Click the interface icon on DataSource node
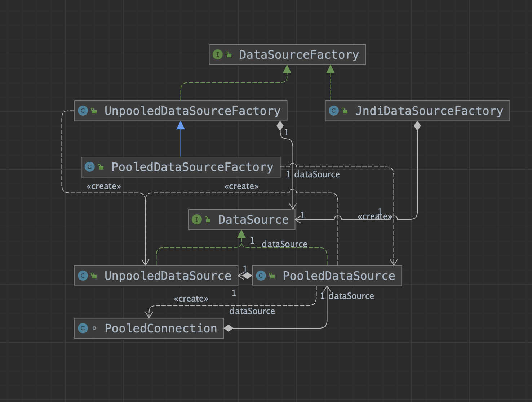 (x=196, y=219)
